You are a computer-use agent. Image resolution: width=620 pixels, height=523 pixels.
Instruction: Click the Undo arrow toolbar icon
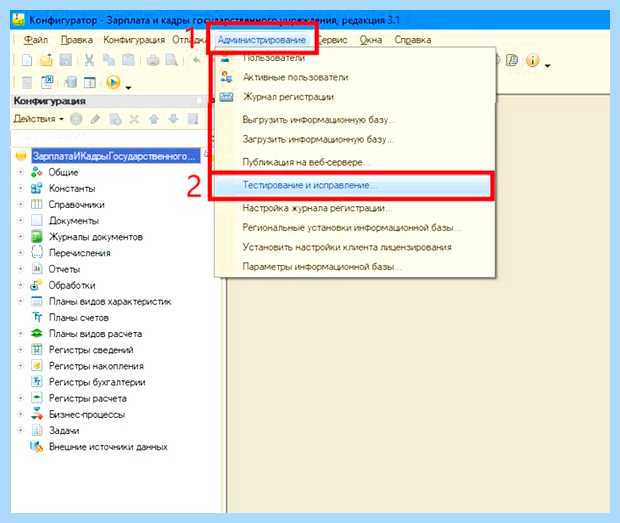click(x=197, y=60)
